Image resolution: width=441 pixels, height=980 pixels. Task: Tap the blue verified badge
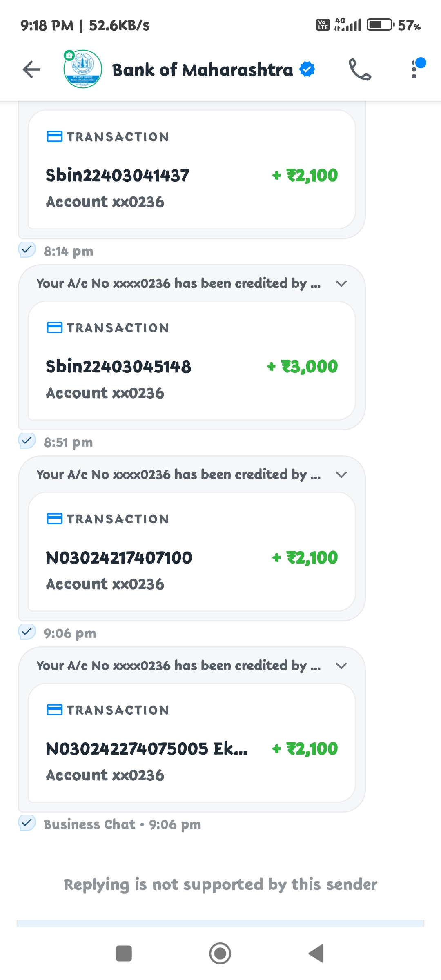pyautogui.click(x=307, y=69)
